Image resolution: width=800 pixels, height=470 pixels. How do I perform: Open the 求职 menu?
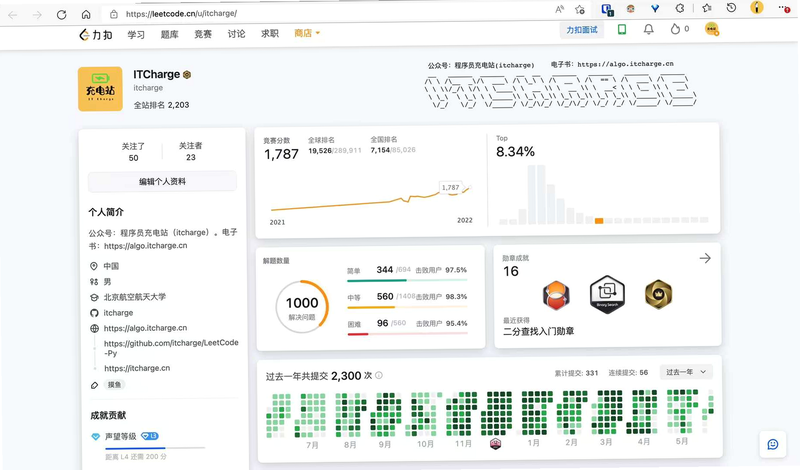tap(270, 33)
